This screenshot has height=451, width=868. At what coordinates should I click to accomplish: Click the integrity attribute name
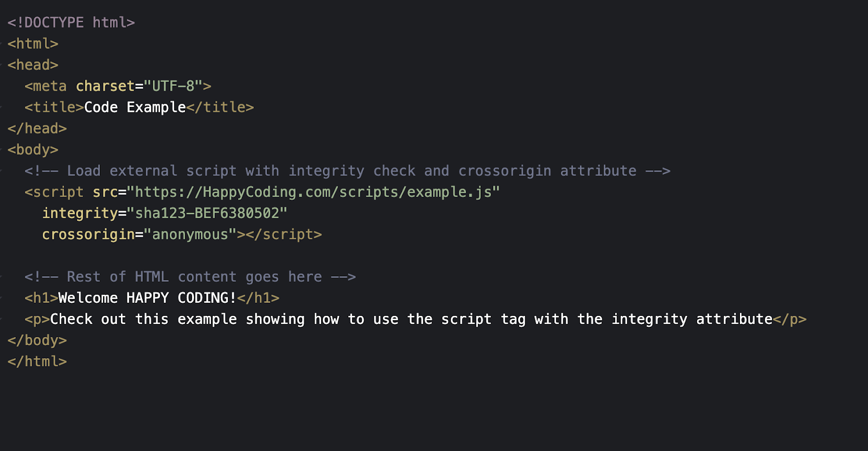click(x=80, y=213)
